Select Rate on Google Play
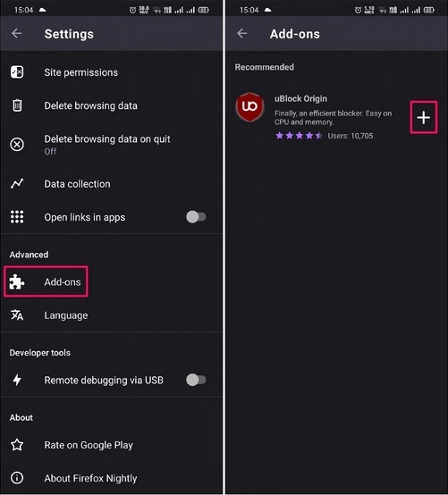 tap(111, 445)
